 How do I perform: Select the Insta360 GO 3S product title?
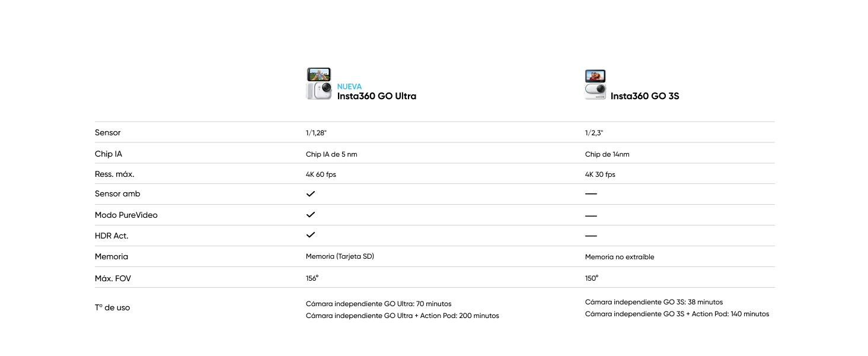click(x=644, y=96)
